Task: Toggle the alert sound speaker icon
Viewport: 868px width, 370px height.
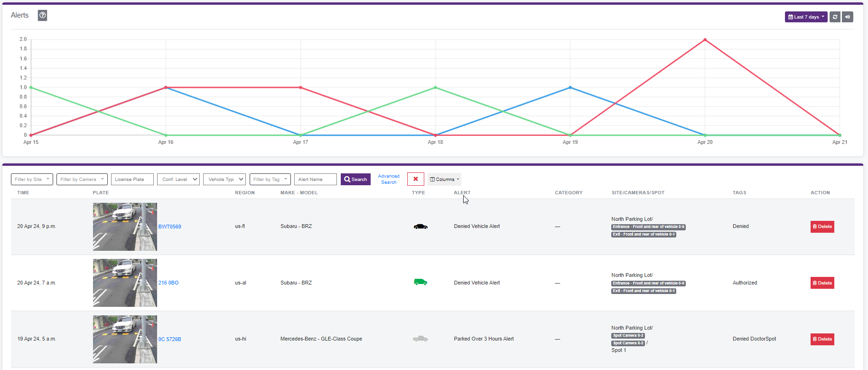Action: click(x=847, y=17)
